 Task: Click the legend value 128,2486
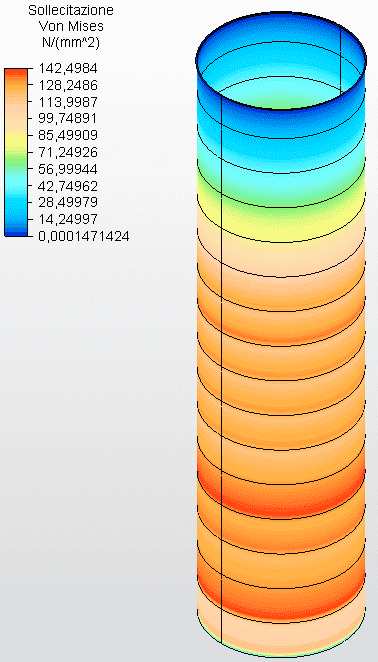click(x=68, y=85)
